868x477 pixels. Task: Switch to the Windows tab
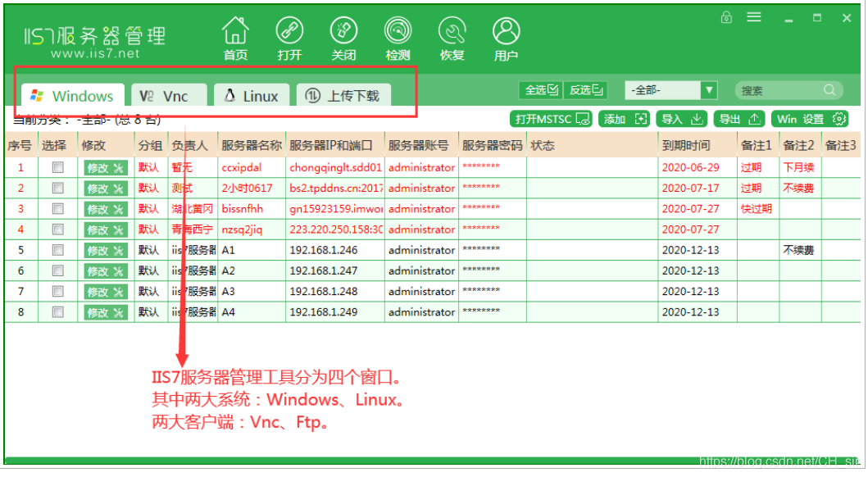72,96
